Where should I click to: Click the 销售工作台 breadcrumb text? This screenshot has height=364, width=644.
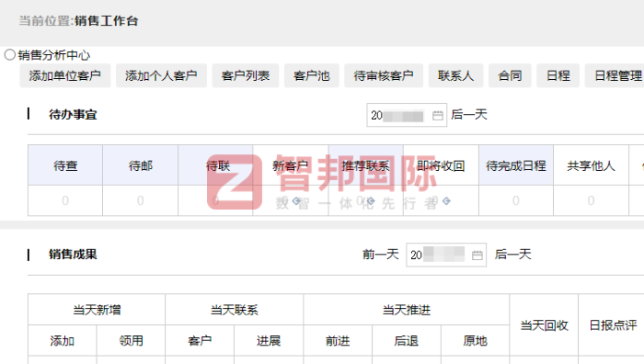tap(107, 21)
